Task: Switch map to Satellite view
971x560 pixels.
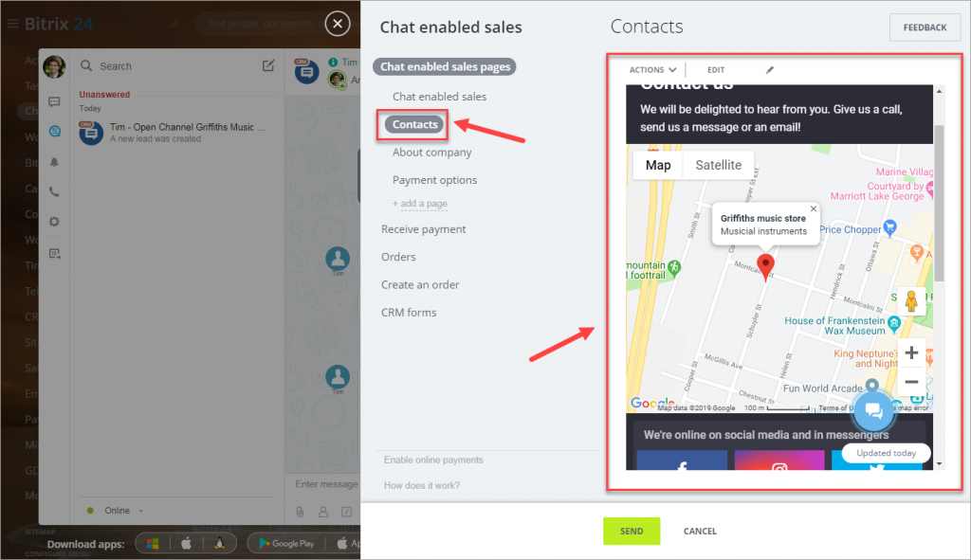Action: [x=718, y=165]
